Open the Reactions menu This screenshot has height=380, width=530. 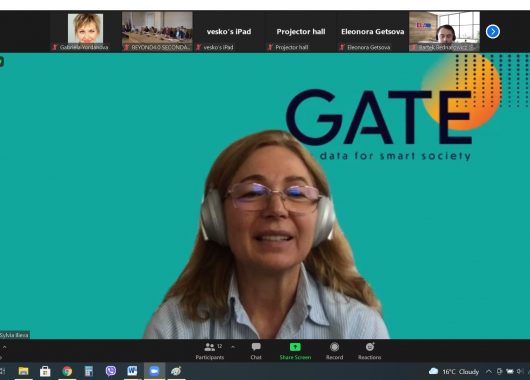(x=369, y=351)
